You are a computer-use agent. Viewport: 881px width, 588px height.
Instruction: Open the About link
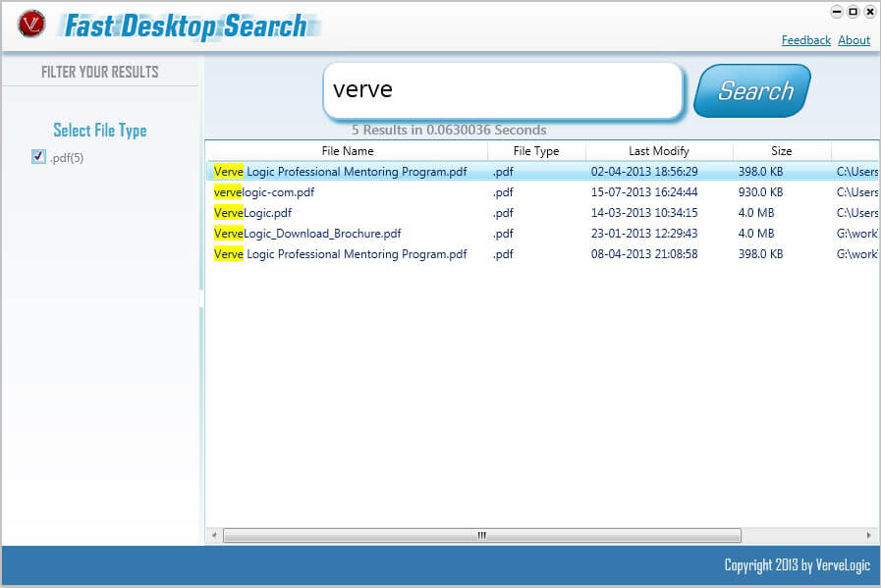[x=853, y=40]
